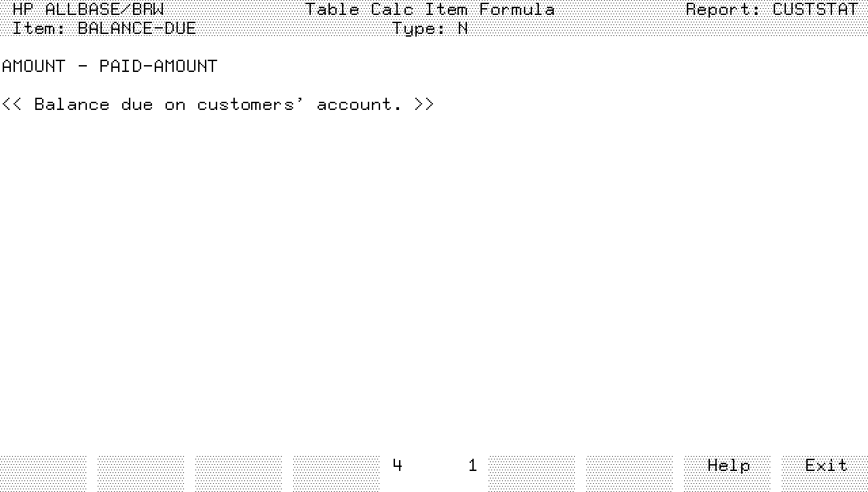Click the row indicator showing 4
Screen dimensions: 868x492
pyautogui.click(x=398, y=466)
